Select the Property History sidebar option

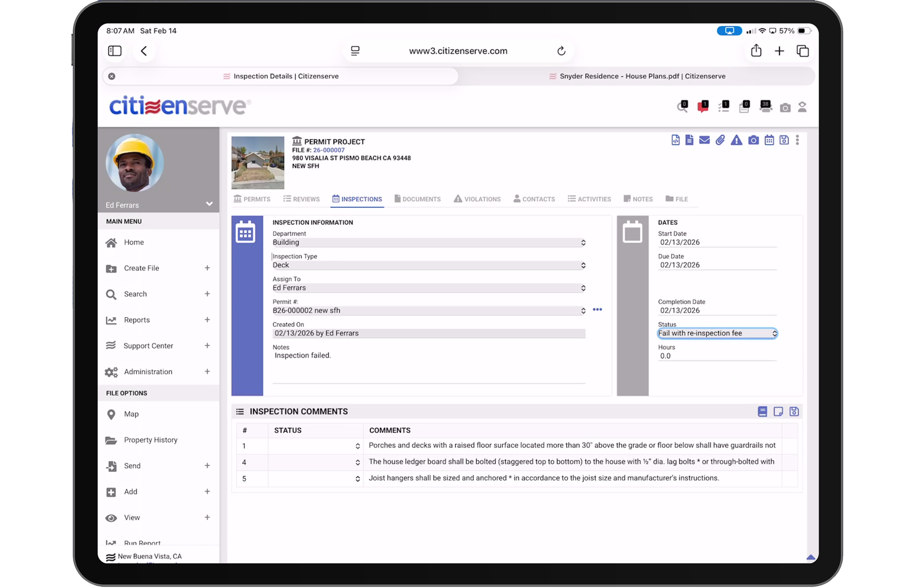pyautogui.click(x=151, y=440)
